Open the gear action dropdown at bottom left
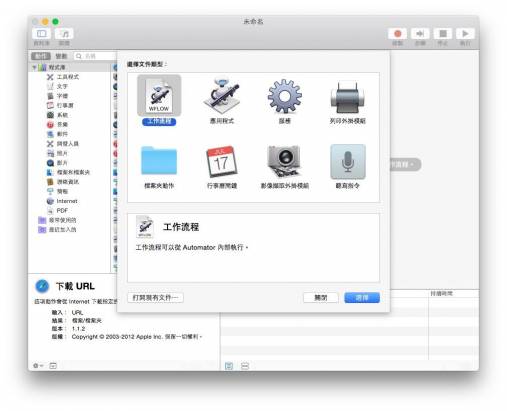Image resolution: width=507 pixels, height=411 pixels. pos(38,366)
